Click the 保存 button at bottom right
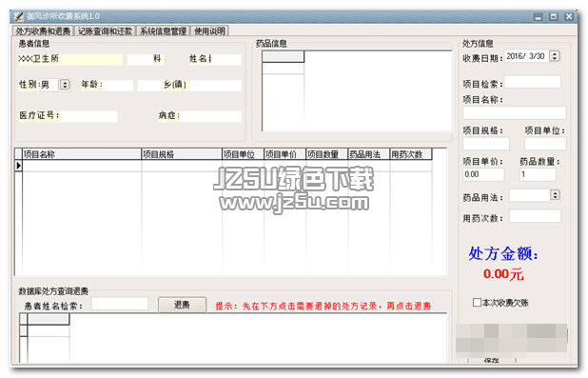The height and width of the screenshot is (378, 588). [492, 360]
